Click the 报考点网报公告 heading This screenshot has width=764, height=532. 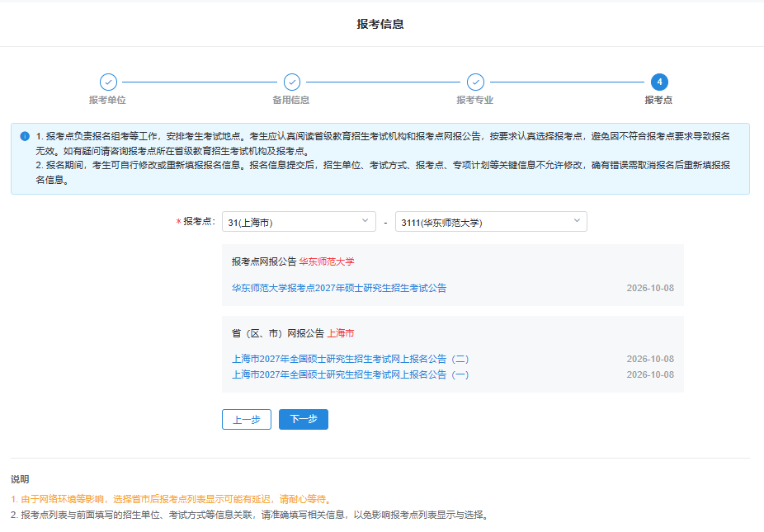point(263,261)
